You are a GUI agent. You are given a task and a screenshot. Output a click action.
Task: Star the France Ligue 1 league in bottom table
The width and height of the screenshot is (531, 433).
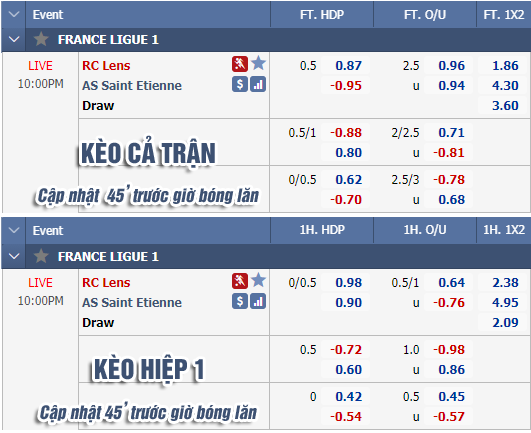point(41,256)
